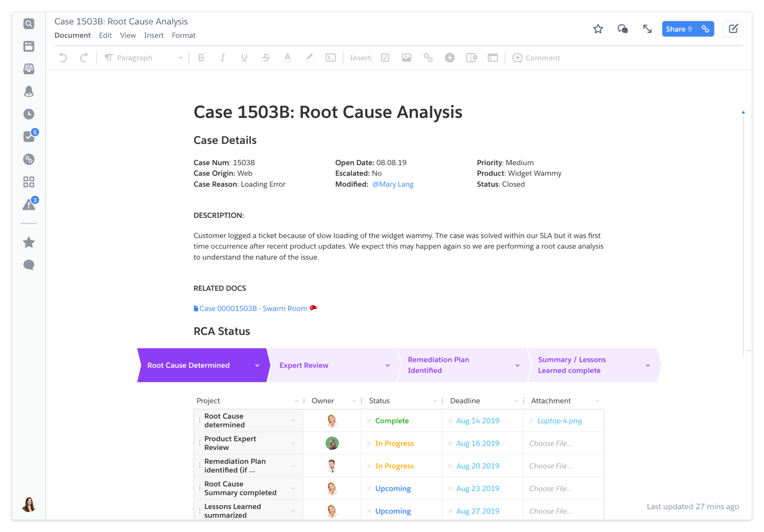Screen dimensions: 764x532
Task: Star this document via the top star icon
Action: coord(598,29)
